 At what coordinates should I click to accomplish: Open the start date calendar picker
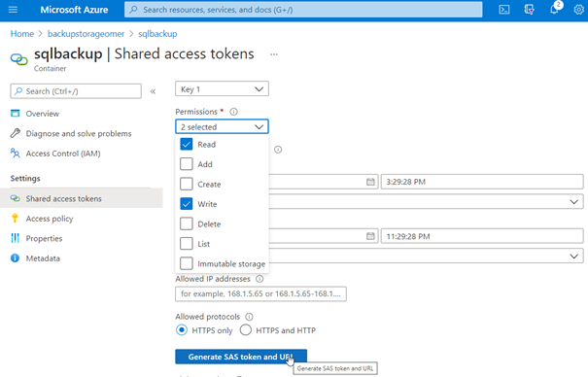[x=370, y=182]
